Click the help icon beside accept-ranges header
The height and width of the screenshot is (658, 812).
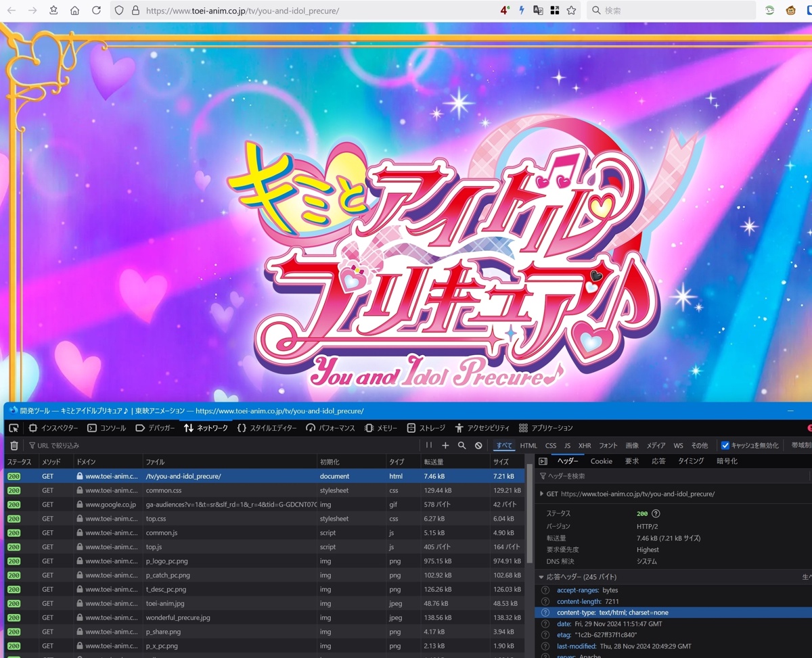545,590
